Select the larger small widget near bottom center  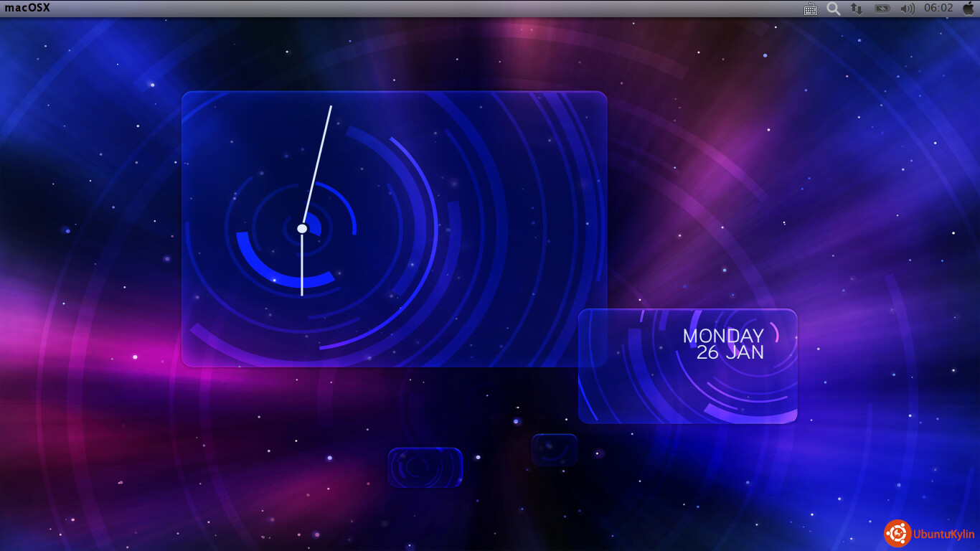click(x=425, y=467)
